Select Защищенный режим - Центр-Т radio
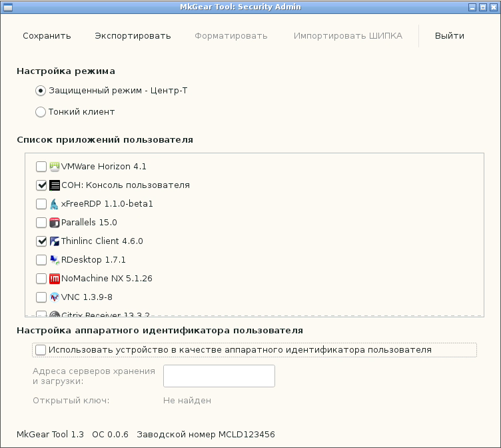This screenshot has width=501, height=448. click(41, 91)
